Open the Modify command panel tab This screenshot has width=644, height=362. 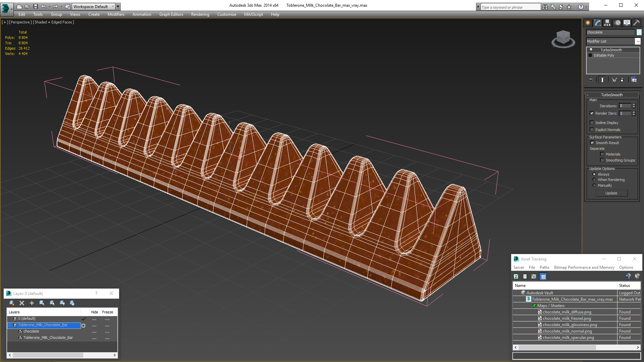(x=597, y=23)
